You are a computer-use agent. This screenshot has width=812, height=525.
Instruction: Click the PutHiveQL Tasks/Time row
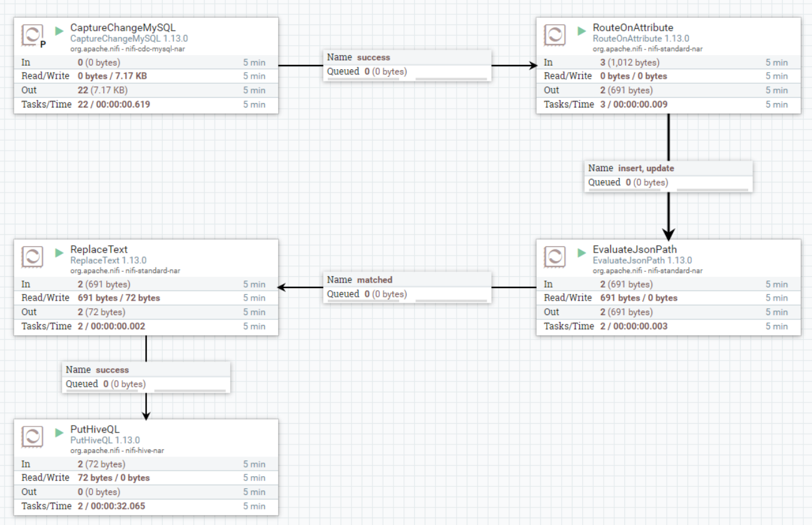[146, 506]
